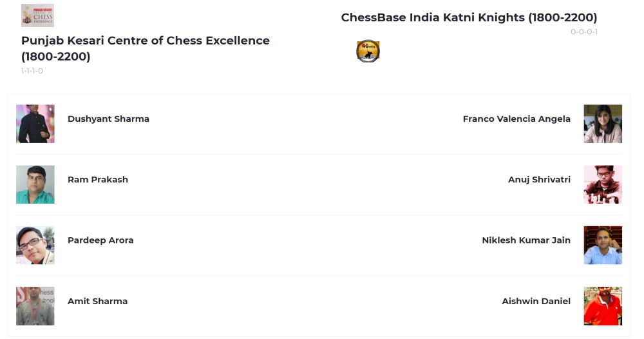Click Aishwin Daniel's avatar picture
The height and width of the screenshot is (339, 644).
(x=603, y=306)
